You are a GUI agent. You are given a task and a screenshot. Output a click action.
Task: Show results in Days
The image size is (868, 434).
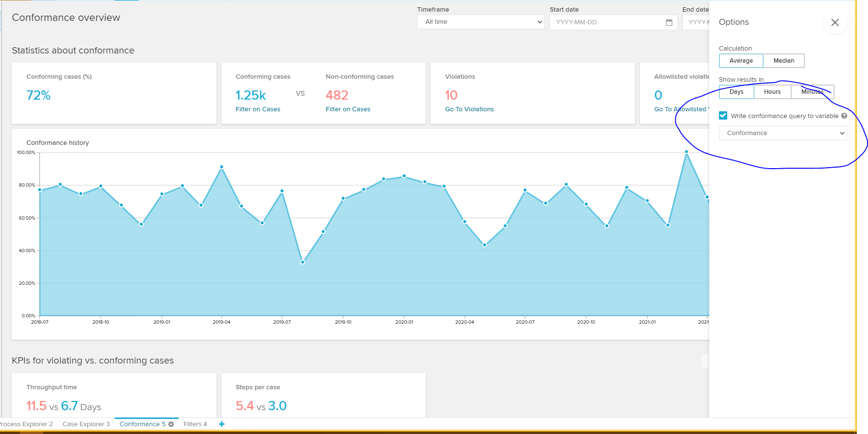pos(736,92)
